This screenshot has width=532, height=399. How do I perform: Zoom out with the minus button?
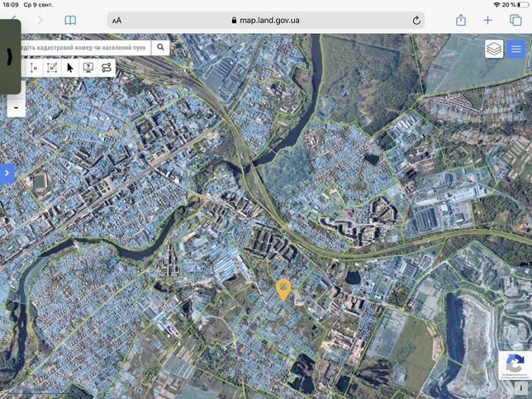click(x=17, y=107)
